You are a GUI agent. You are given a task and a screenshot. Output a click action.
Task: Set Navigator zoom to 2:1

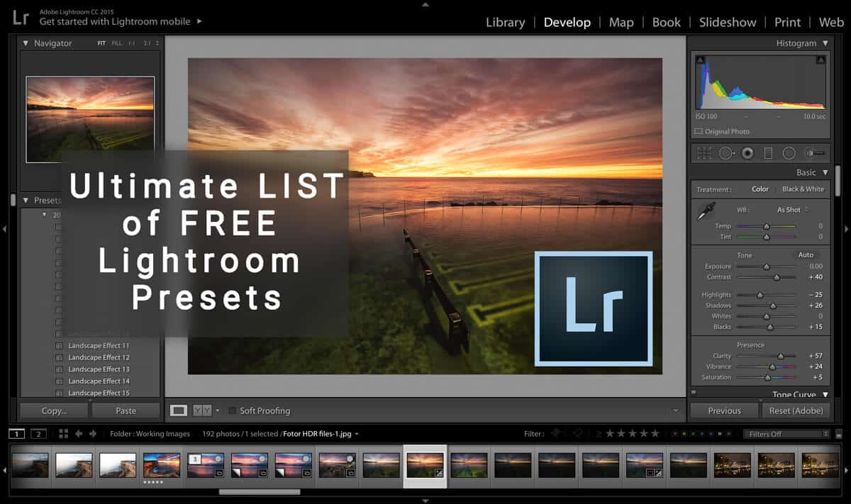point(147,43)
